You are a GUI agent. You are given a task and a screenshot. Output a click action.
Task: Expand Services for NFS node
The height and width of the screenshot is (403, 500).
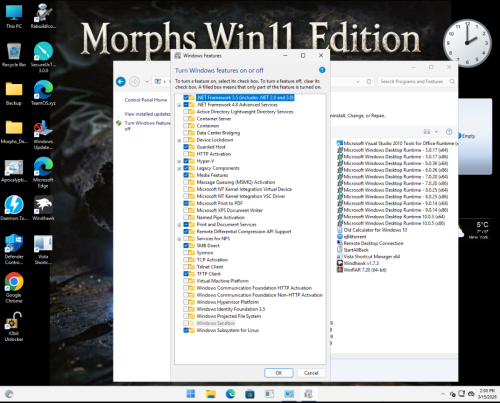tap(179, 239)
